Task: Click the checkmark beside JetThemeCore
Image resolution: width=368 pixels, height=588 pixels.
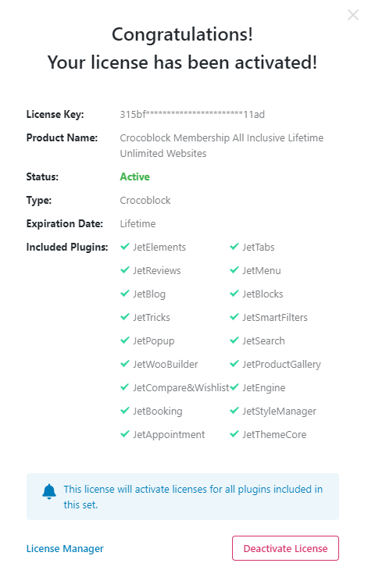Action: (x=234, y=434)
